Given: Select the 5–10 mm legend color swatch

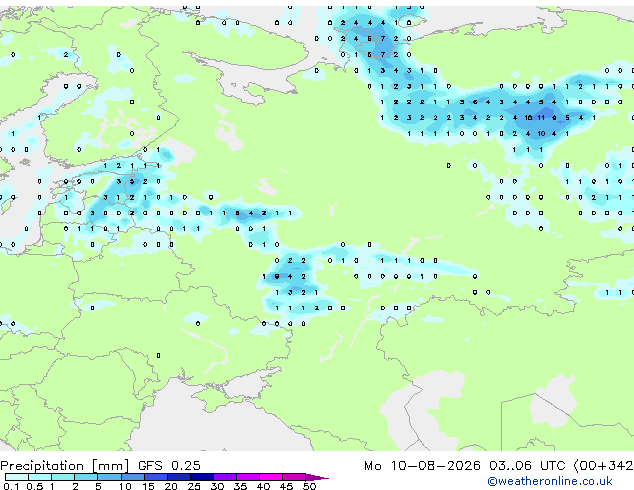Looking at the screenshot, I should (x=109, y=477).
